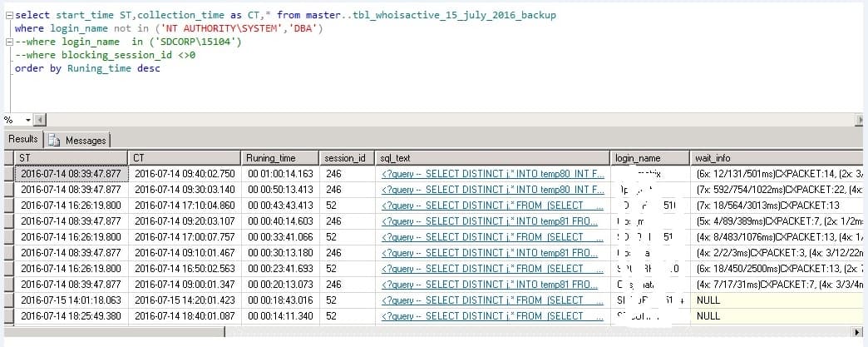Click the query editor left scroll arrow
The height and width of the screenshot is (347, 868).
(37, 120)
